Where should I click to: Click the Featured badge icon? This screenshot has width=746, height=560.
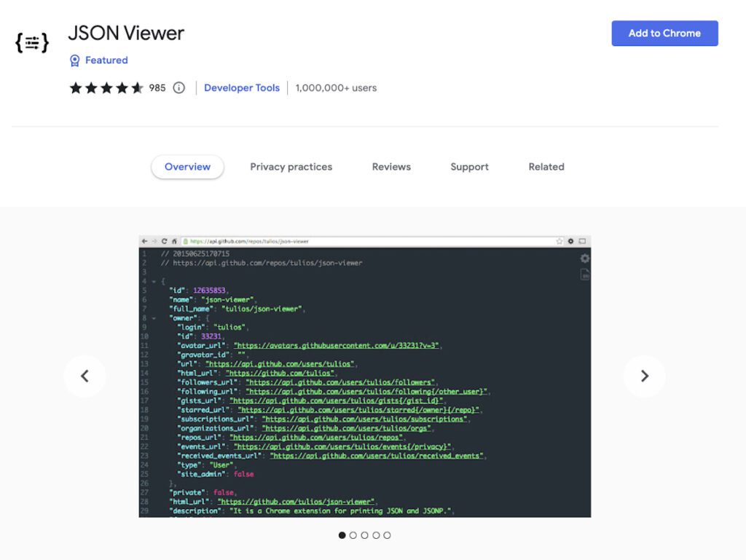pos(75,60)
